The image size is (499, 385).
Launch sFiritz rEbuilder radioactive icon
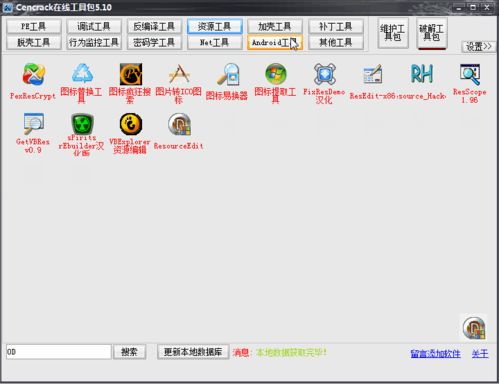pyautogui.click(x=82, y=124)
